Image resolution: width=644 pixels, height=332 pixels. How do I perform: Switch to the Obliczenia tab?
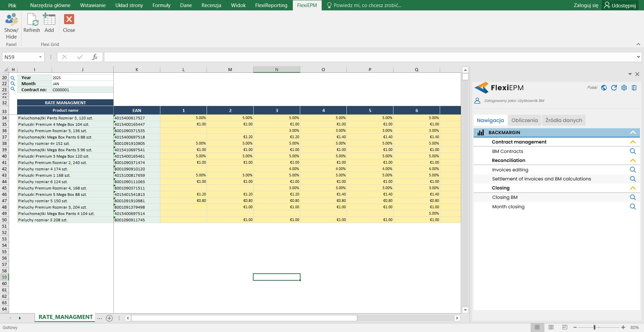point(524,120)
